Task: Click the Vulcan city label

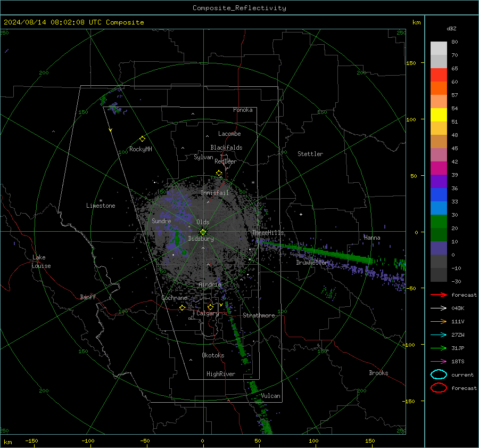Action: click(271, 395)
